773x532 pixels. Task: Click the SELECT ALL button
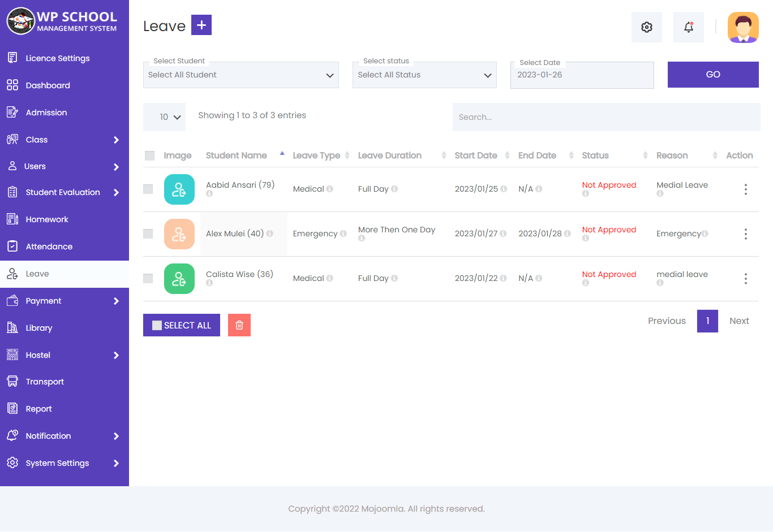[182, 325]
